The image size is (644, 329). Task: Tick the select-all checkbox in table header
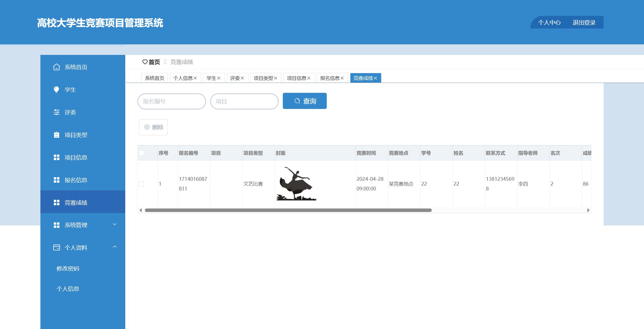point(141,153)
